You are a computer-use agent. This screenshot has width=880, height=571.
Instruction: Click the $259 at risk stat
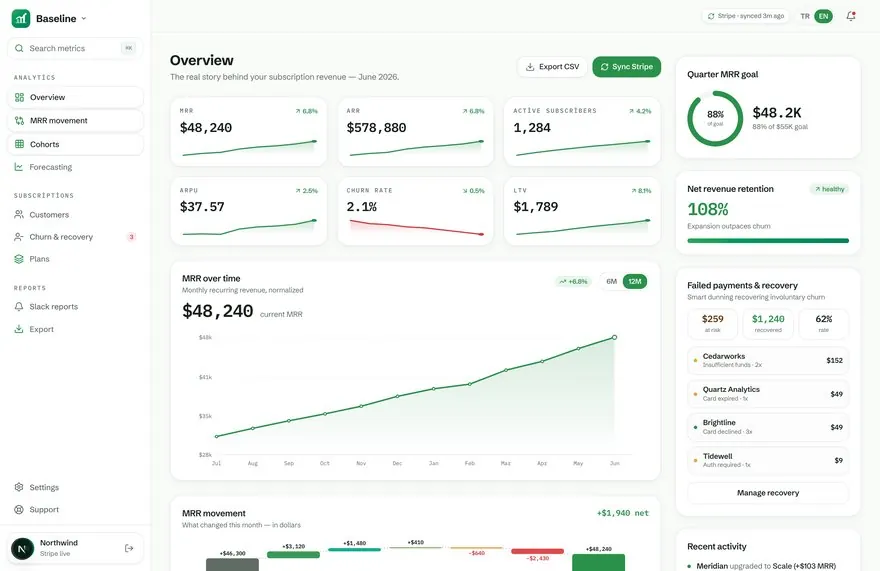[x=713, y=323]
